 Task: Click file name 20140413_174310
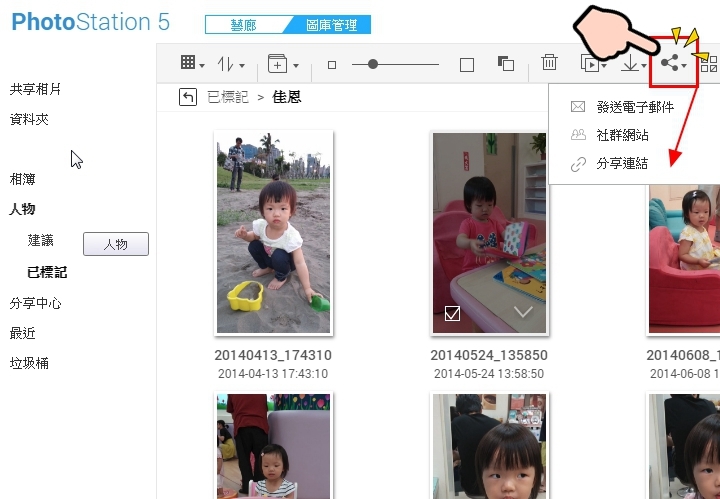click(x=273, y=355)
